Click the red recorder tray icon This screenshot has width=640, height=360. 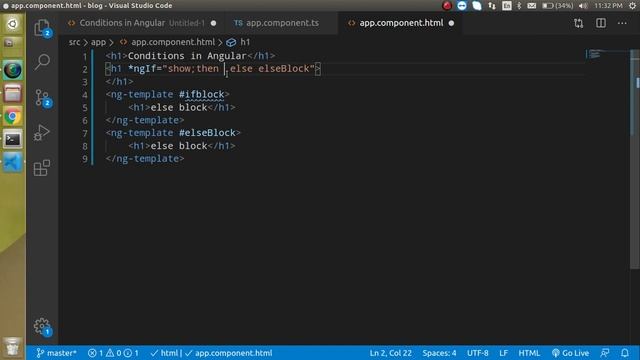click(447, 5)
